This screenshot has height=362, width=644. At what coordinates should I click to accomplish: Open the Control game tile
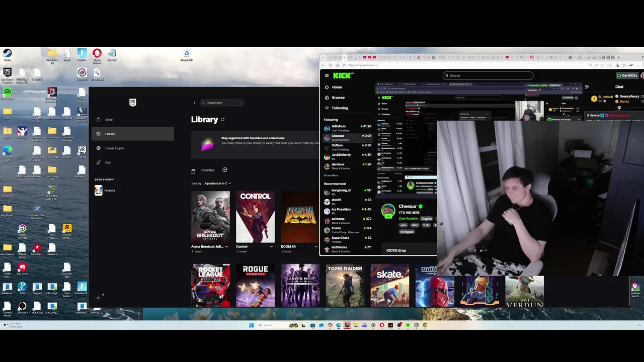[x=255, y=217]
